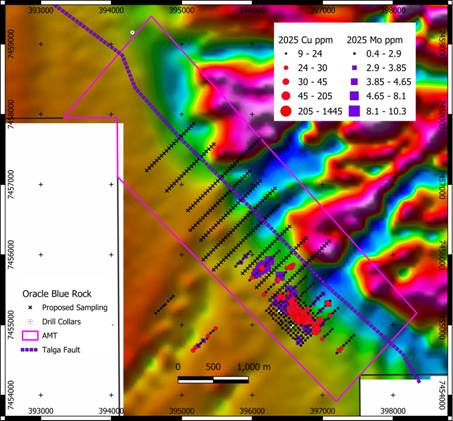453x421 pixels.
Task: Click the Drill Collars legend symbol
Action: click(30, 322)
